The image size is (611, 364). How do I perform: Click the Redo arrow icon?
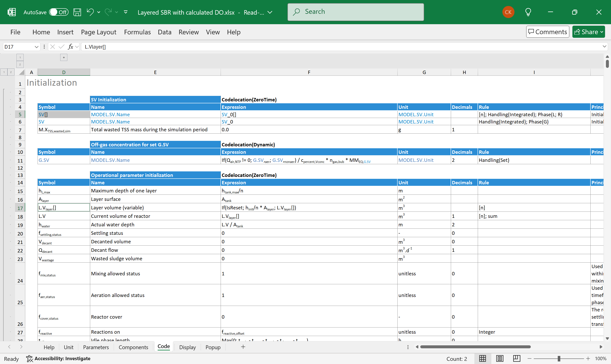coord(108,12)
